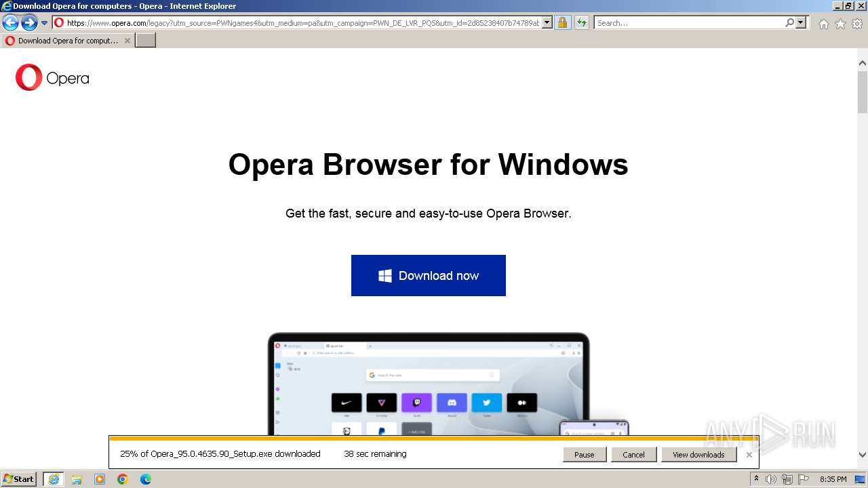868x488 pixels.
Task: Click the Show desktop button
Action: point(860,479)
